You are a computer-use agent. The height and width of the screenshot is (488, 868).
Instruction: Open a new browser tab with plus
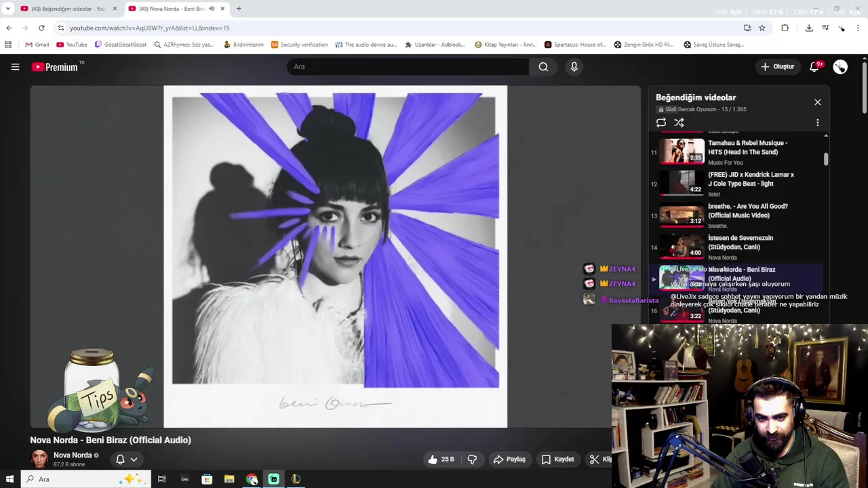pos(239,9)
